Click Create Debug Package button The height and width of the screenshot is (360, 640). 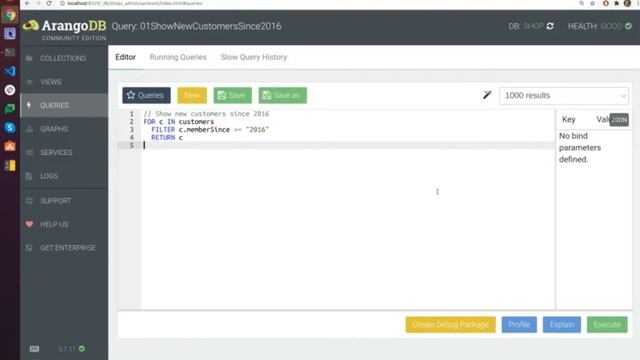pos(451,324)
